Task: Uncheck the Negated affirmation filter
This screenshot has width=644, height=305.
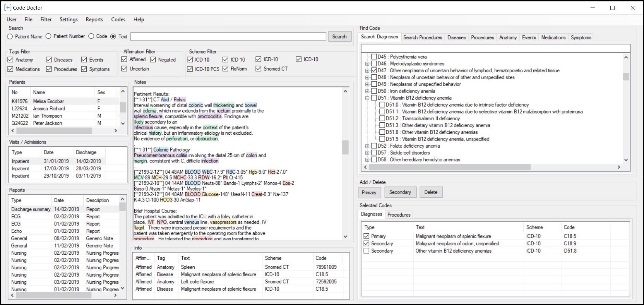Action: 153,60
